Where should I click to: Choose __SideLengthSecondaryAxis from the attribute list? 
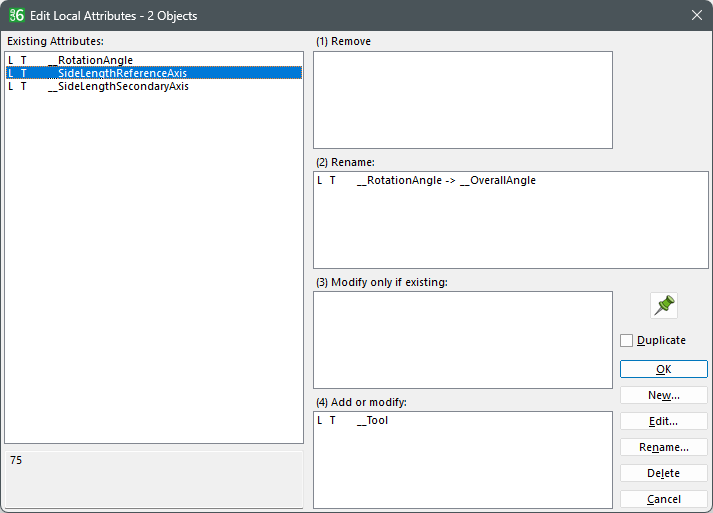[123, 86]
